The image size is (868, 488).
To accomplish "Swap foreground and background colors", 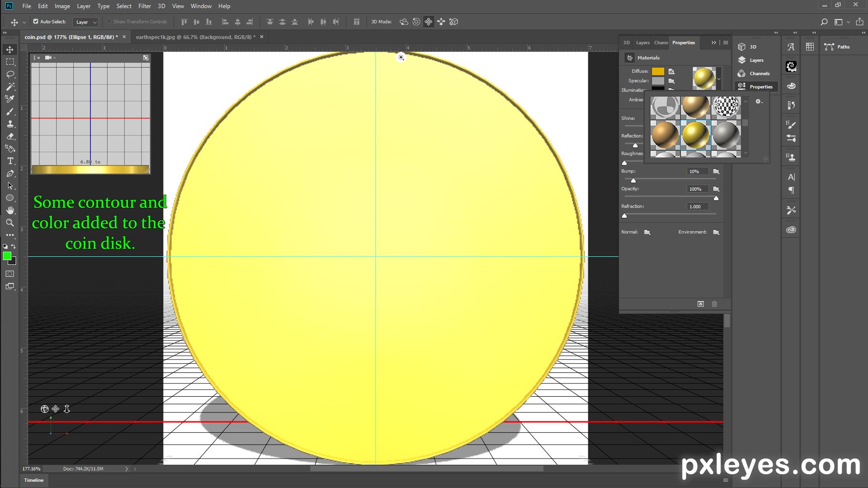I will pos(13,246).
